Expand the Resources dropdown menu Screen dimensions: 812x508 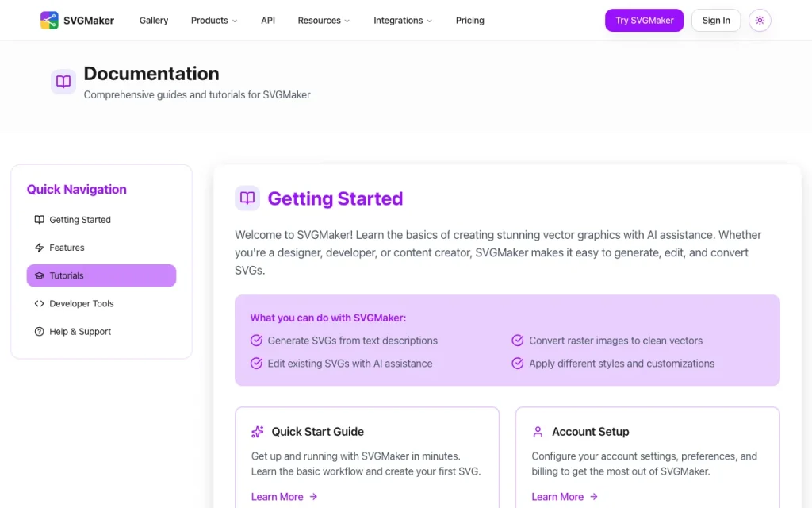point(324,21)
